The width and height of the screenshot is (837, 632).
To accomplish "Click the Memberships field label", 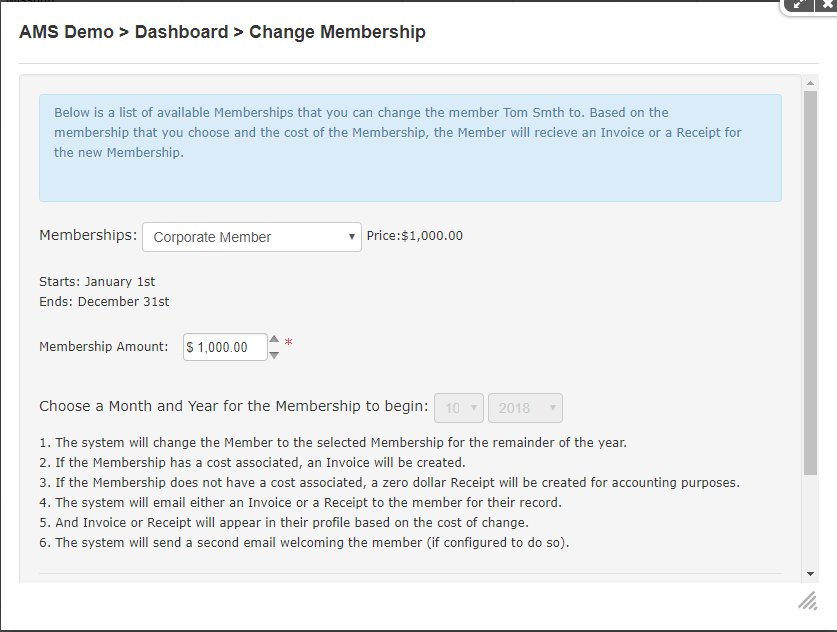I will coord(88,236).
